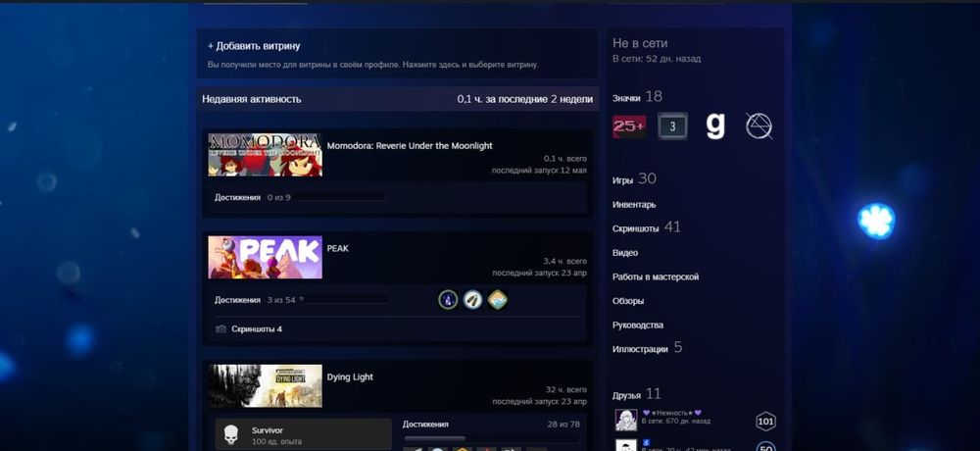Image resolution: width=980 pixels, height=451 pixels.
Task: Click PEAK '3,4 ч. всего' playtime text
Action: pyautogui.click(x=565, y=261)
